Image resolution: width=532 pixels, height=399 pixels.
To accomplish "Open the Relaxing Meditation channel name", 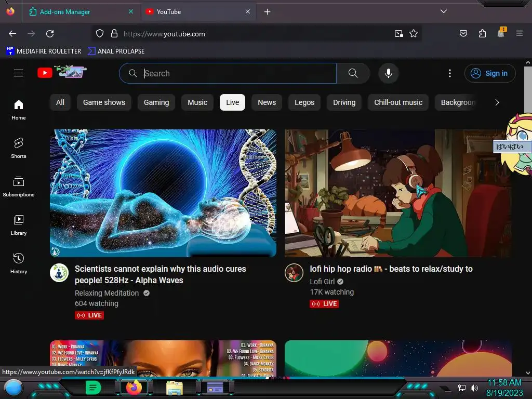I will click(107, 293).
